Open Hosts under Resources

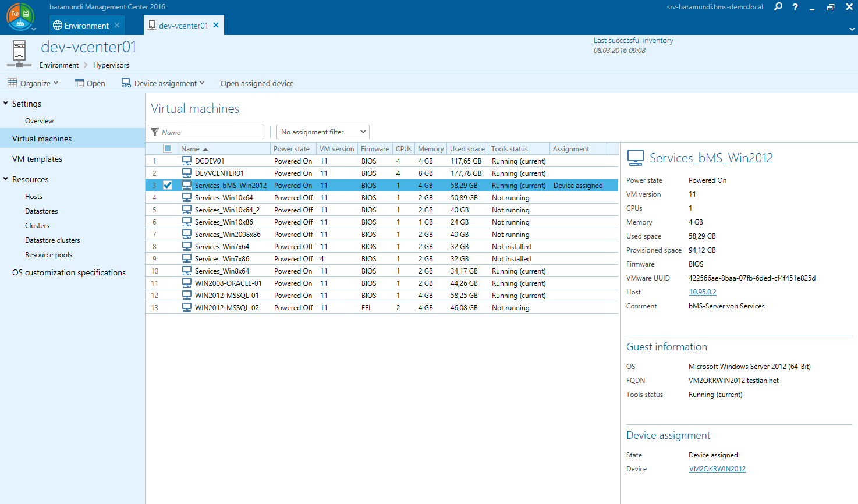[34, 197]
